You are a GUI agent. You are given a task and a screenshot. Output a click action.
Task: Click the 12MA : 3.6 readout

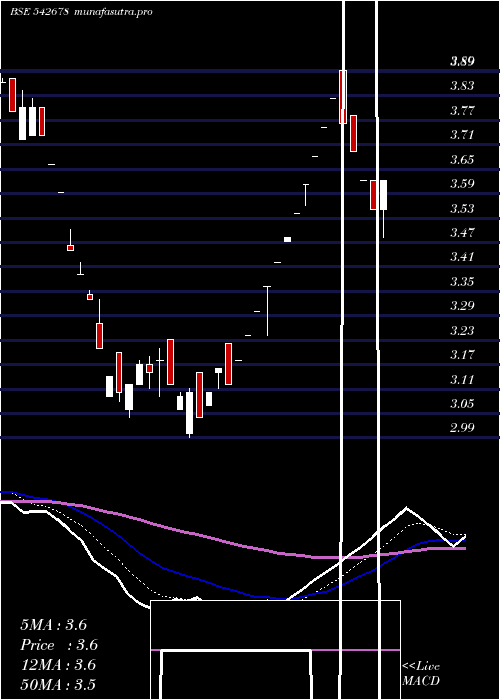[58, 665]
